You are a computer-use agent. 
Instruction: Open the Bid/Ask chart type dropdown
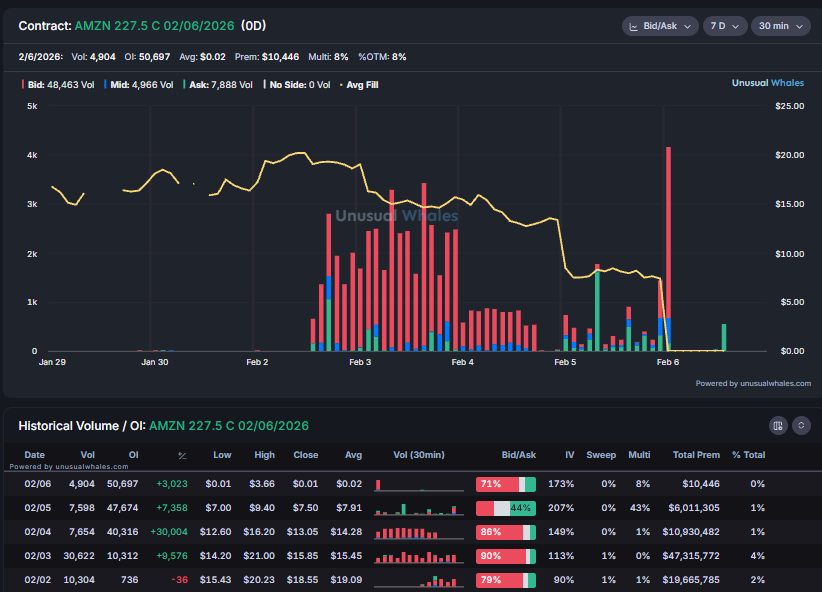pos(660,26)
